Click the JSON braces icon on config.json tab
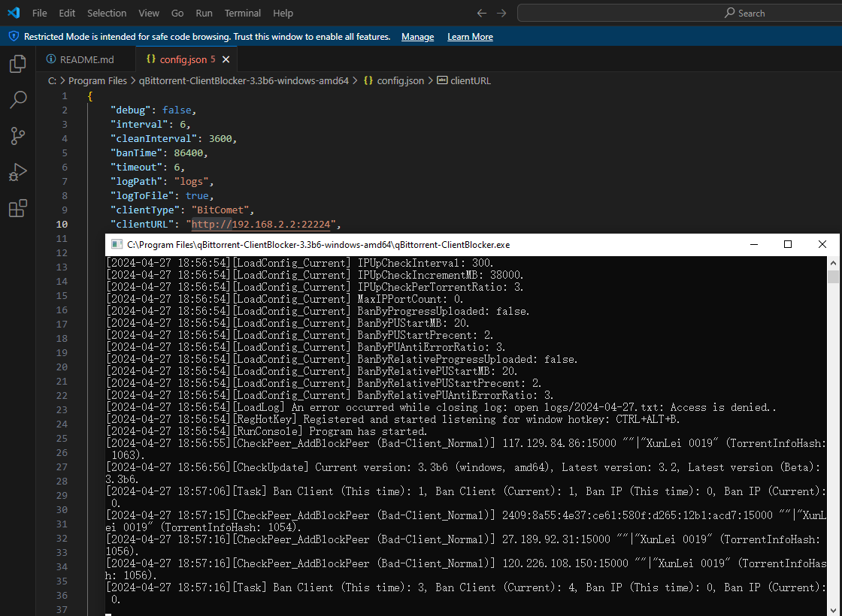The height and width of the screenshot is (616, 842). point(151,59)
